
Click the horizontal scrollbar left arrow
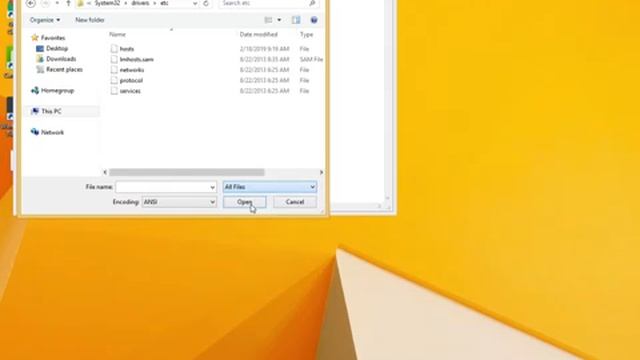pos(105,172)
